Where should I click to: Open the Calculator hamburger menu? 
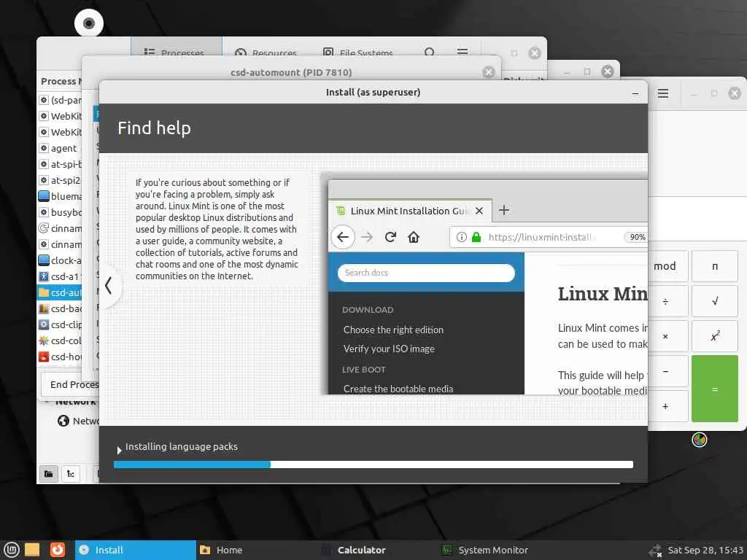(662, 93)
